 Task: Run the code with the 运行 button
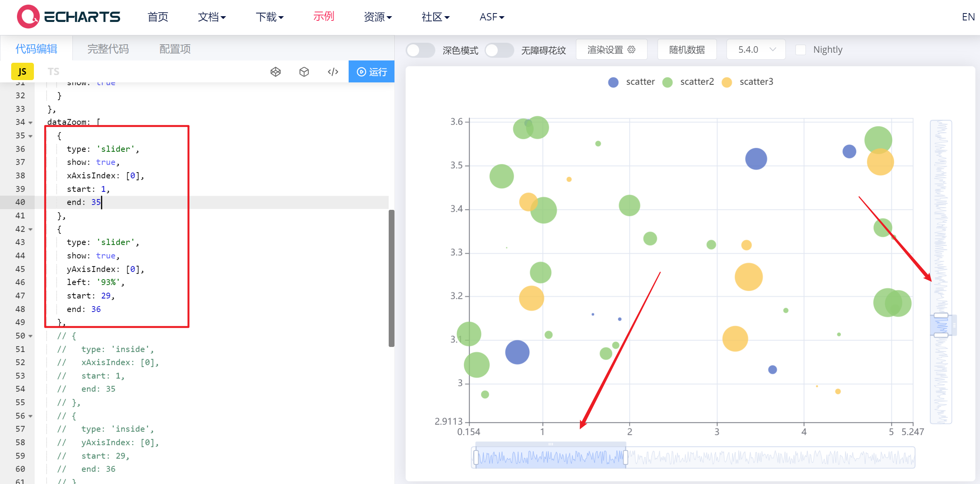pos(371,72)
